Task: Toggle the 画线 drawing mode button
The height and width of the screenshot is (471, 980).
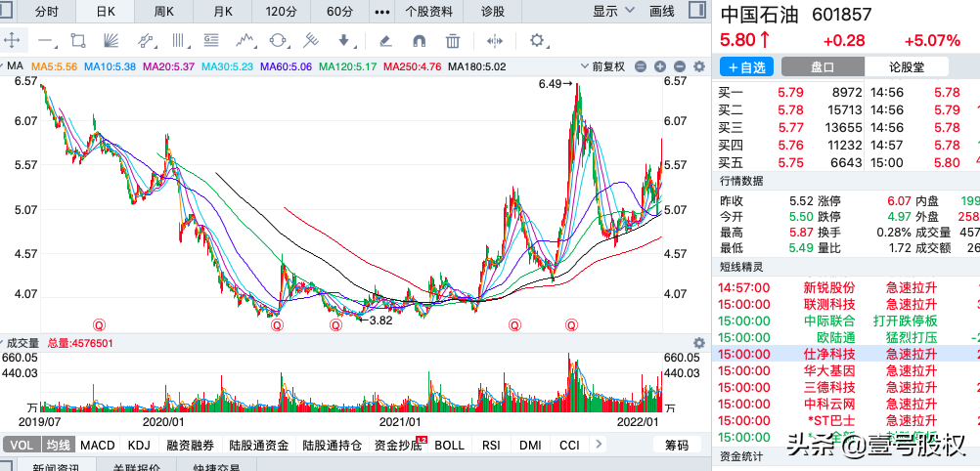Action: point(662,12)
